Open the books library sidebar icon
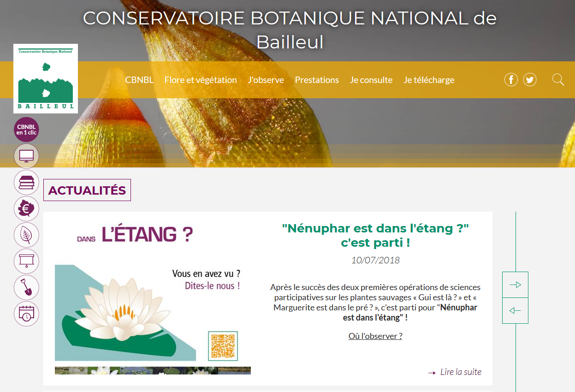This screenshot has width=575, height=392. tap(26, 182)
